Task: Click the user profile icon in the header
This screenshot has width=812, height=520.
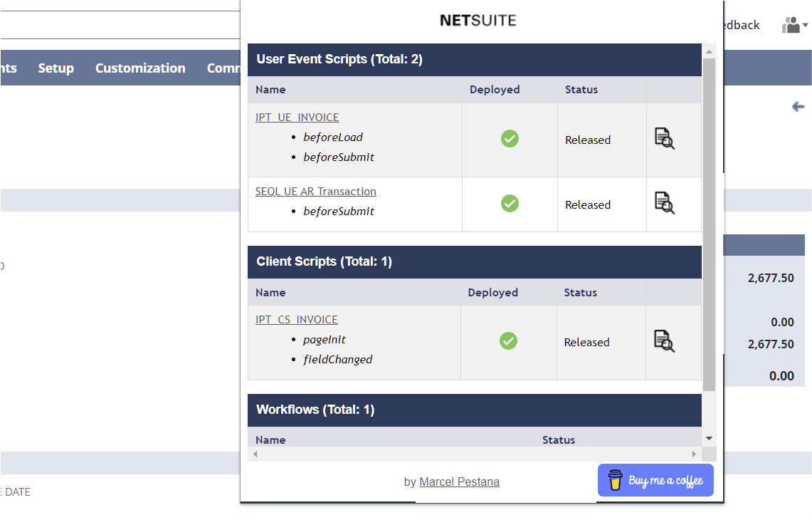Action: [x=790, y=24]
